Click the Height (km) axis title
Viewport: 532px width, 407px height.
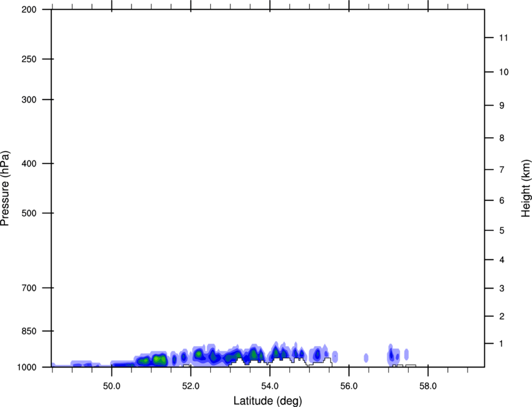tap(525, 188)
